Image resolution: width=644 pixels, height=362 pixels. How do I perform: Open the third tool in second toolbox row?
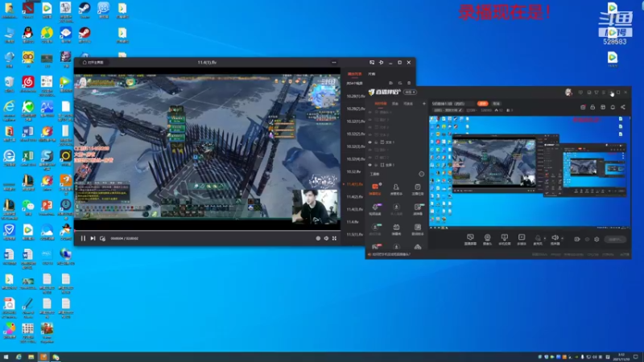418,209
